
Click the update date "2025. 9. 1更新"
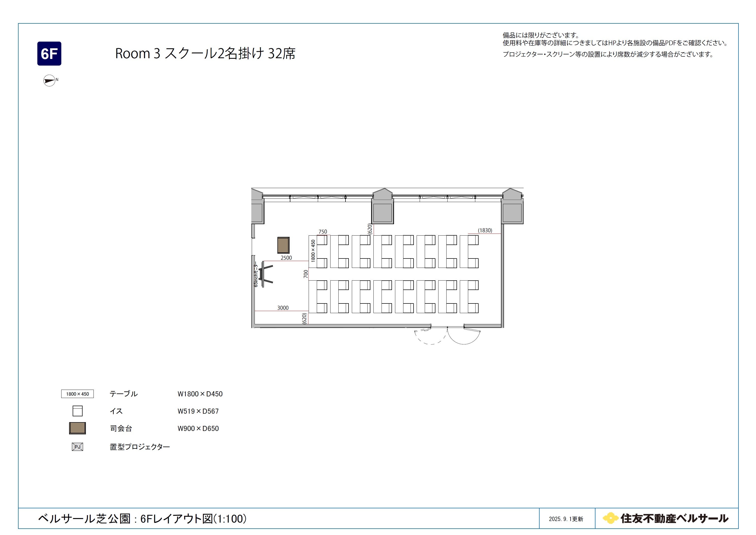(x=566, y=519)
